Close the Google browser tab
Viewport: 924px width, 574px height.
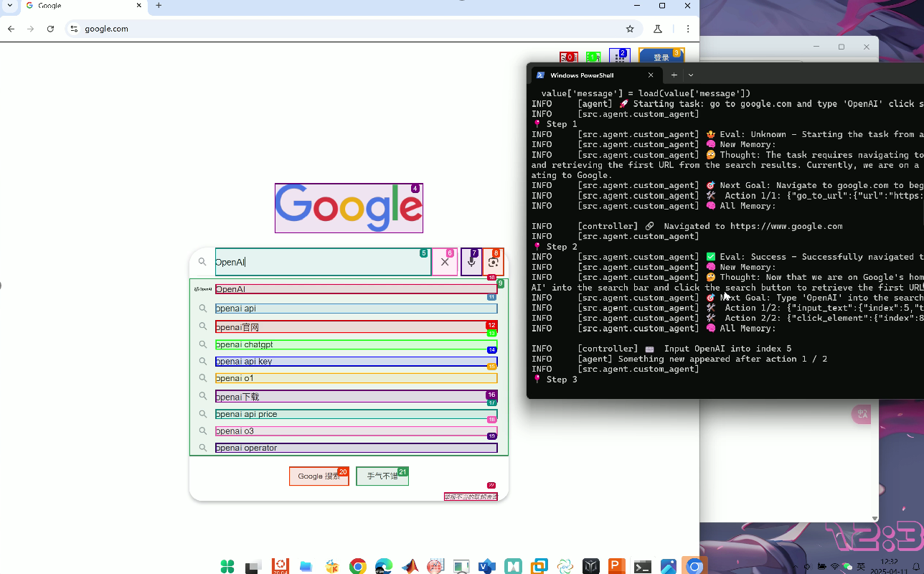139,6
